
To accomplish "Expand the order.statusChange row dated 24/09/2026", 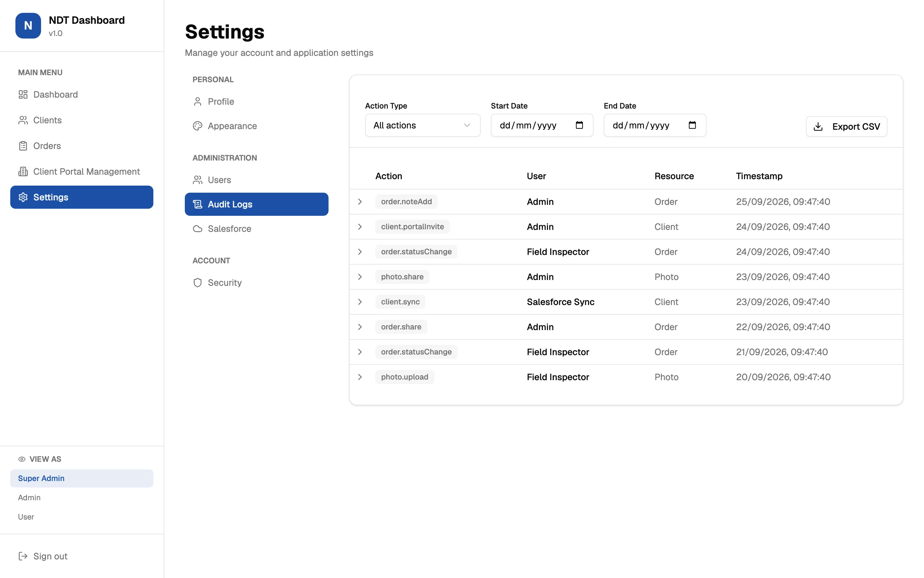I will 360,252.
